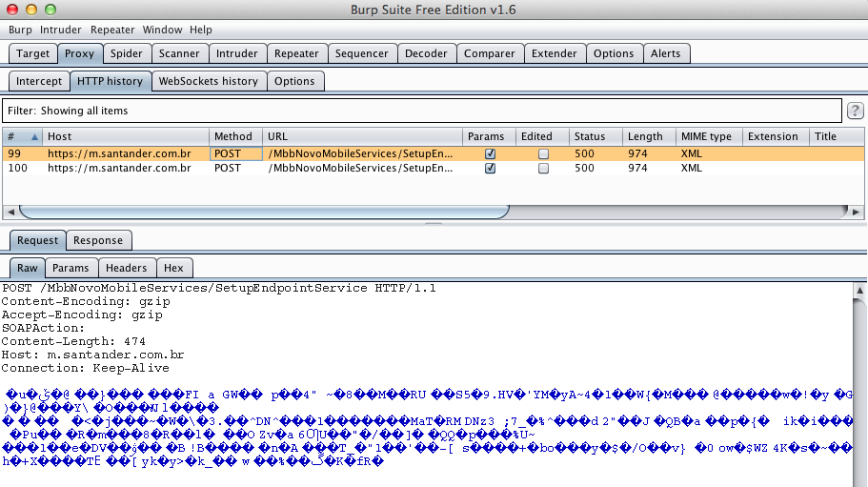Toggle Params checkbox for request 100
This screenshot has height=487, width=868.
(490, 169)
